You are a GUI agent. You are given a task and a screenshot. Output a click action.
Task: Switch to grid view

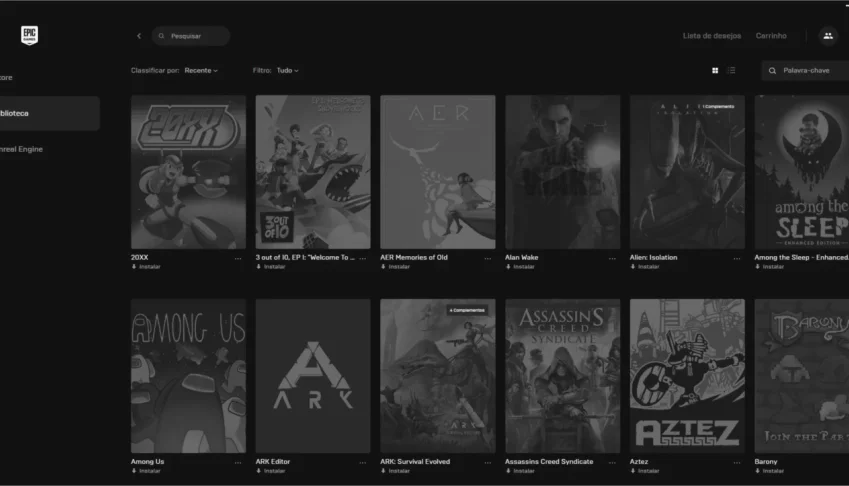click(x=715, y=70)
